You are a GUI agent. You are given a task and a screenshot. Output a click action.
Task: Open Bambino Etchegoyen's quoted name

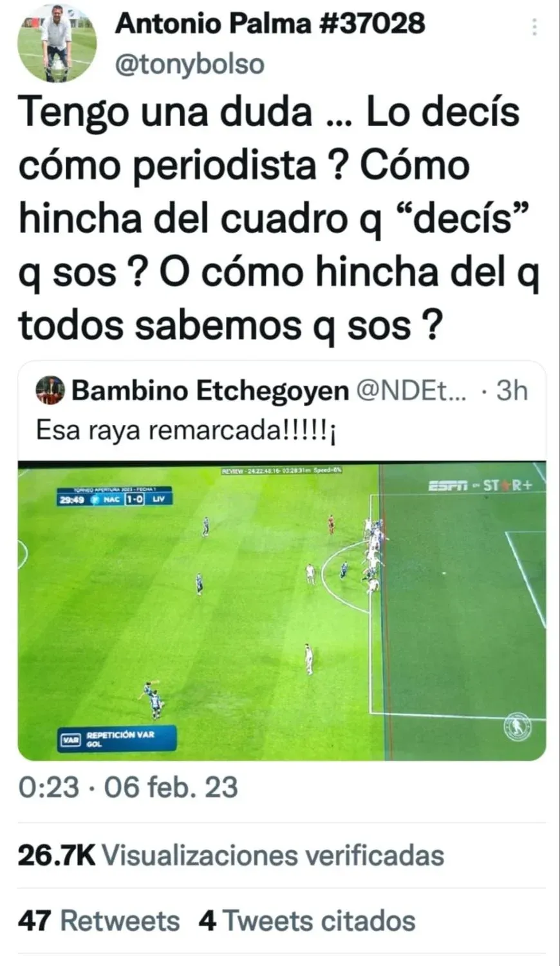210,390
